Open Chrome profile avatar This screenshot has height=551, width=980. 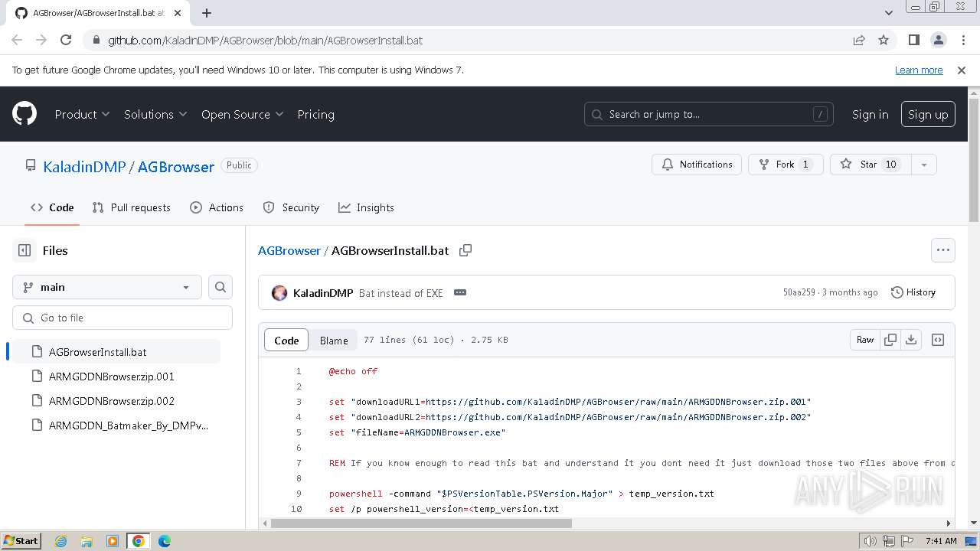click(x=938, y=40)
